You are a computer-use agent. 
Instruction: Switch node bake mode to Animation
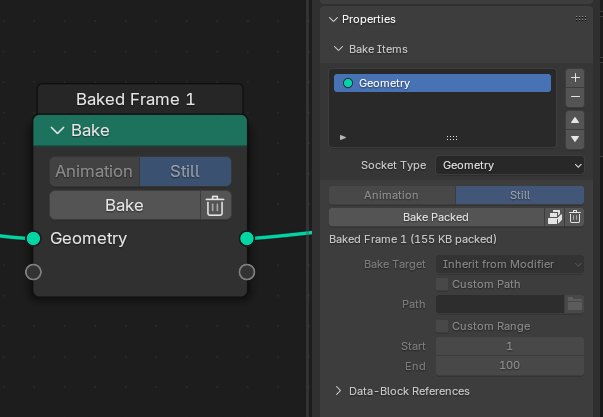94,171
